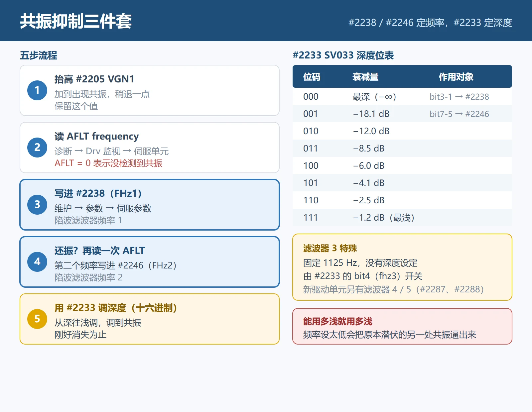
Task: Select the red heading 能用多浅就用多浅
Action: pos(338,321)
